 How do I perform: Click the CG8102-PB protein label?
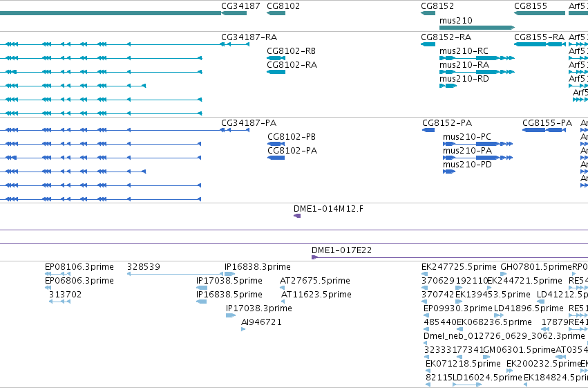point(292,137)
